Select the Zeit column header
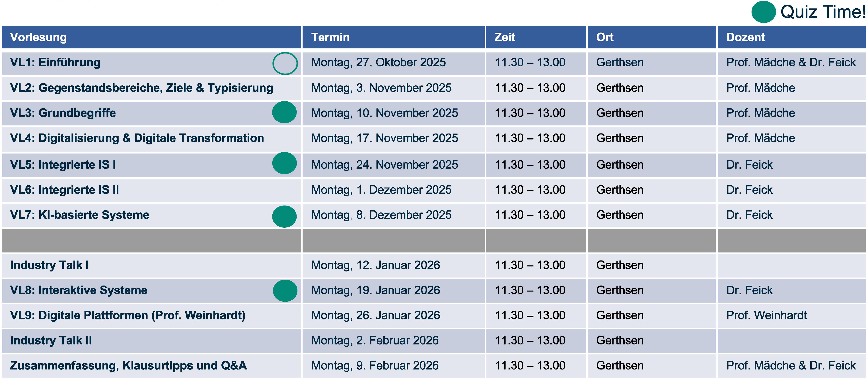 [x=504, y=37]
